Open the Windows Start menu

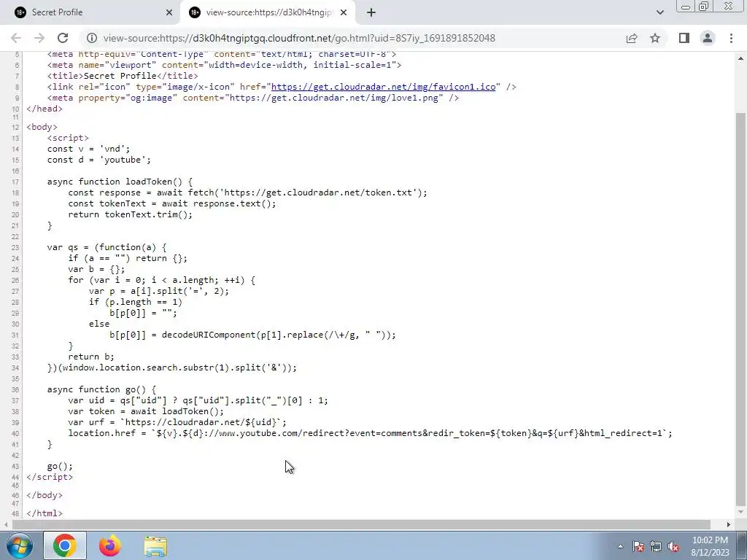coord(19,545)
